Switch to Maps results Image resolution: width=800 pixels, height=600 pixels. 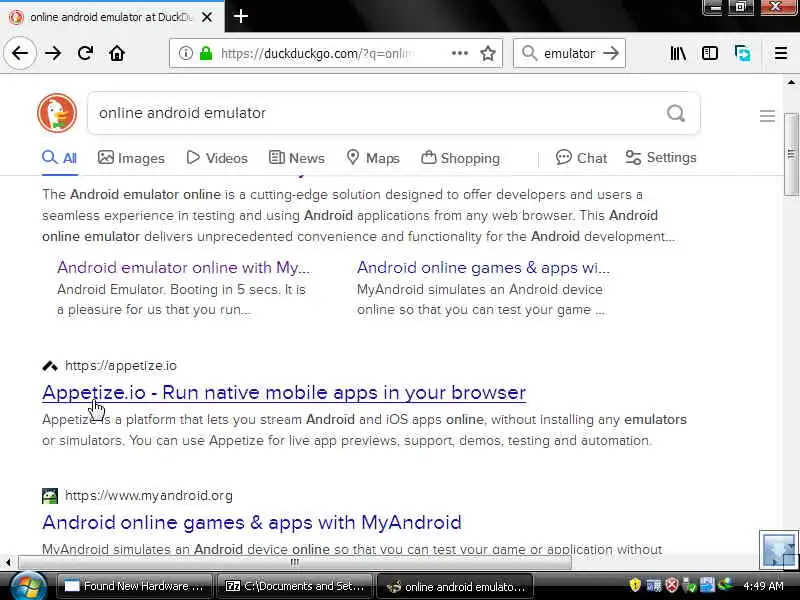pos(373,158)
